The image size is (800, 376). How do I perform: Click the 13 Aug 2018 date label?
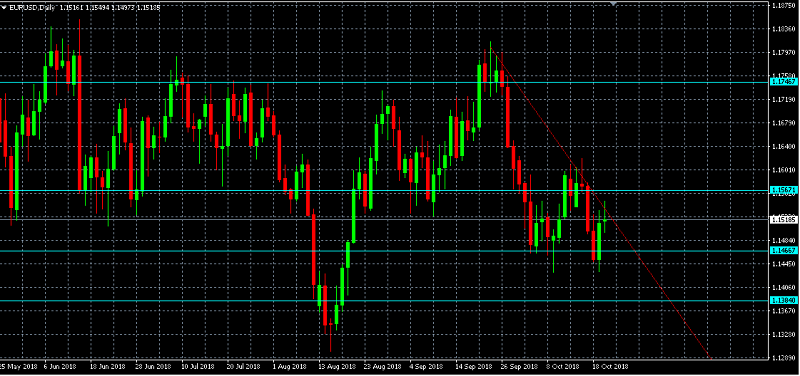click(337, 366)
